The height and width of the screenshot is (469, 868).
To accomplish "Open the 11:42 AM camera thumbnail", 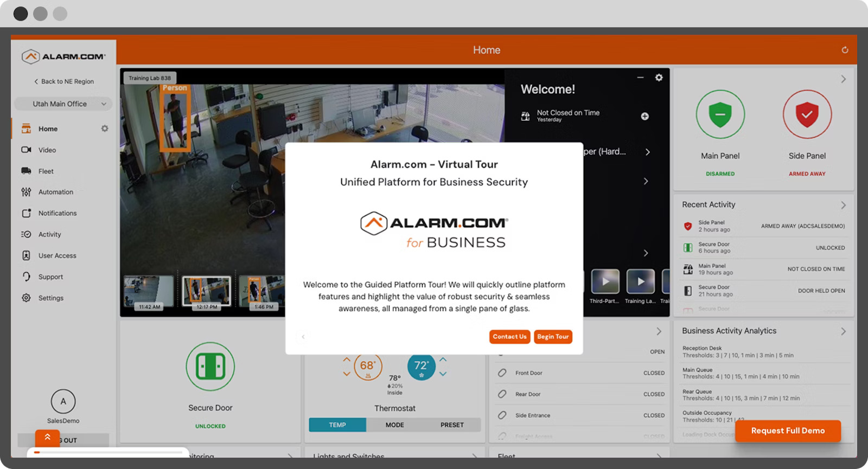I will click(x=149, y=293).
